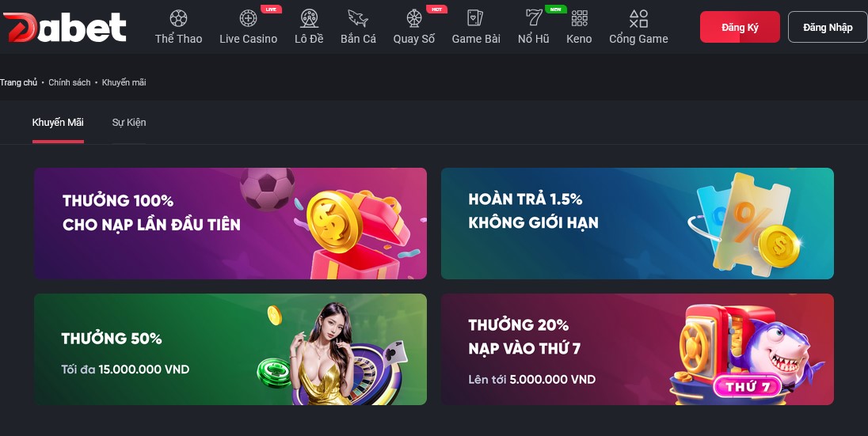This screenshot has width=868, height=436.
Task: Open the Thưởng 50% casino promotion banner
Action: 230,349
